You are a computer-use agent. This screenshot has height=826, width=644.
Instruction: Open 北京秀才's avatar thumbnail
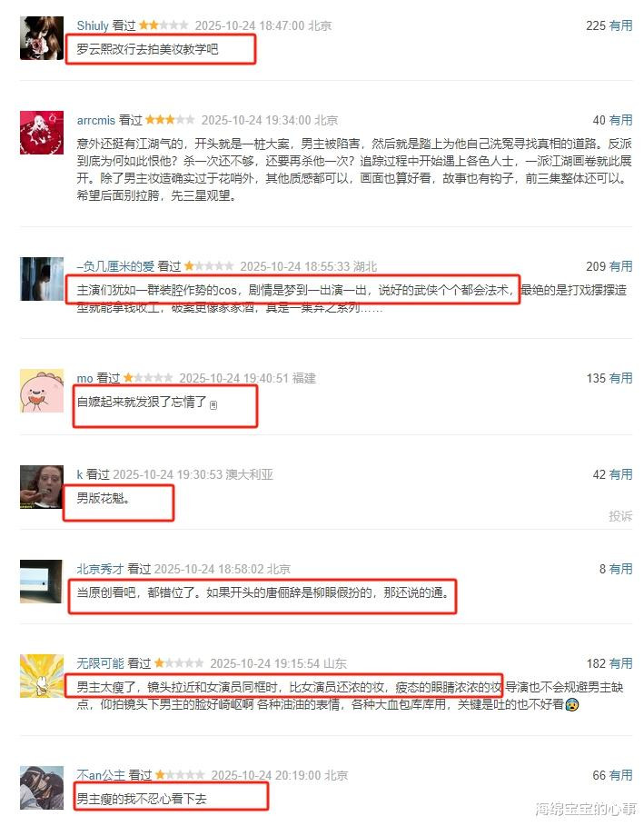[x=42, y=581]
